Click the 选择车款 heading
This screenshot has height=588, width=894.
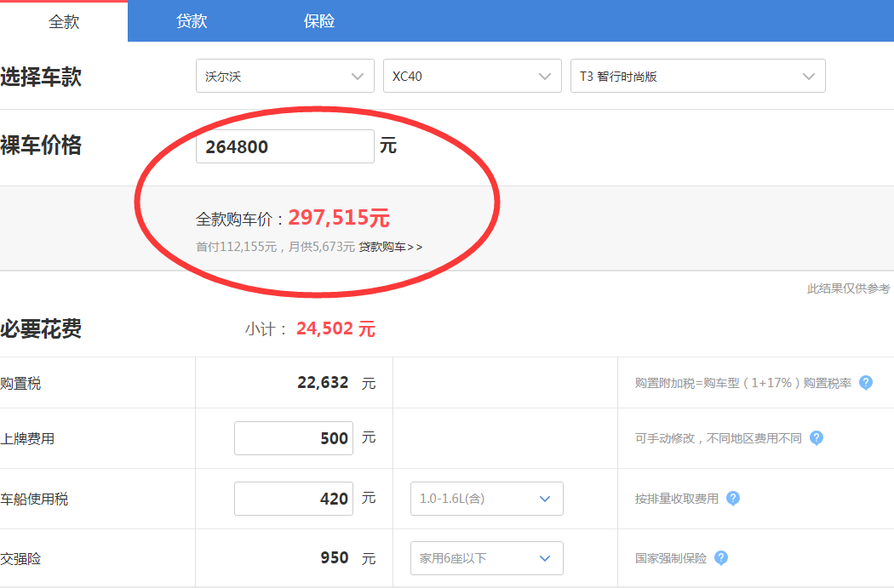(x=41, y=77)
